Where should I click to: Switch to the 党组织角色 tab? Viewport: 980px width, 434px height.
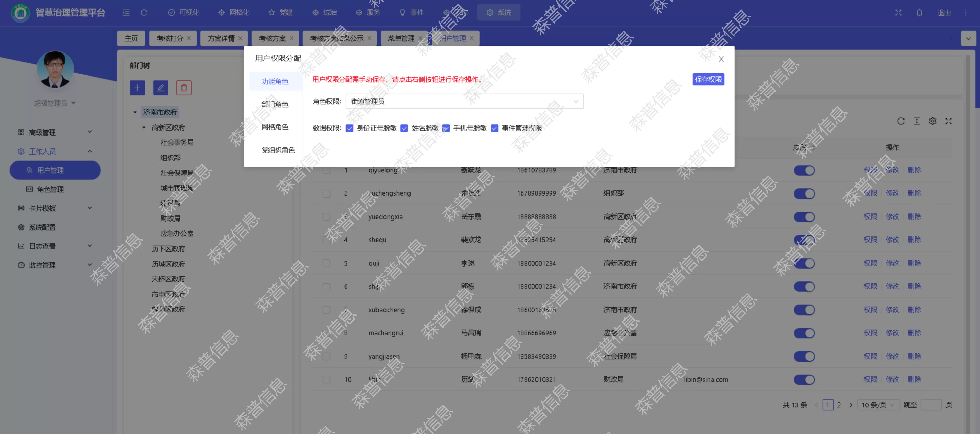(278, 150)
